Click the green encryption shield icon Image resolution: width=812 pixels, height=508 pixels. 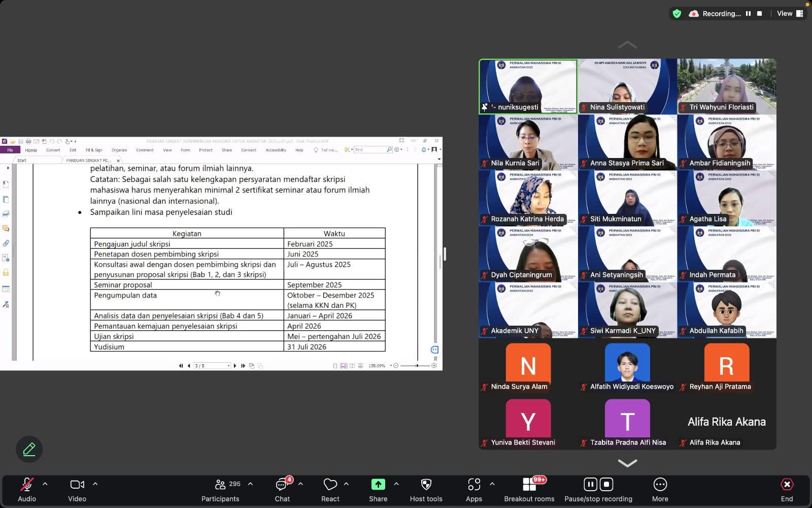point(677,14)
